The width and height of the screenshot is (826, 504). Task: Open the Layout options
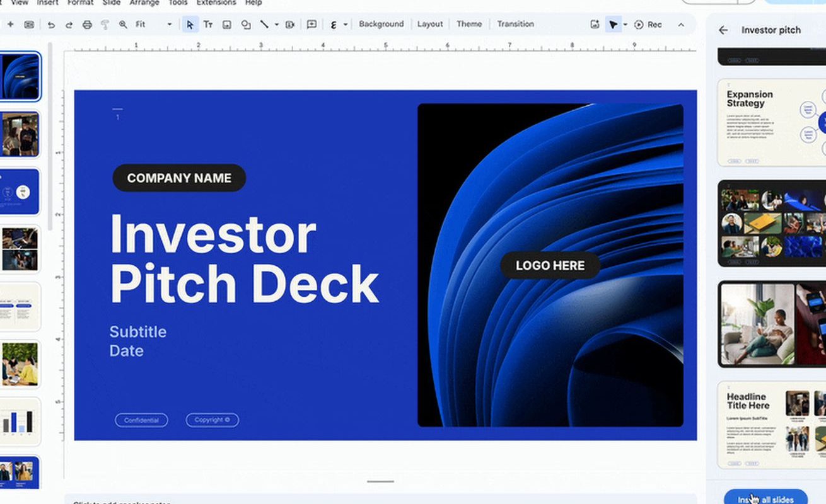pyautogui.click(x=430, y=24)
